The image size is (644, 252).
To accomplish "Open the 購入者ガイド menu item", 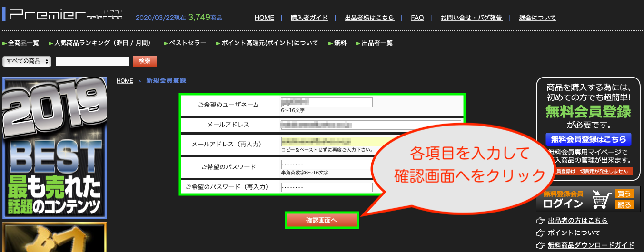I will pos(309,18).
